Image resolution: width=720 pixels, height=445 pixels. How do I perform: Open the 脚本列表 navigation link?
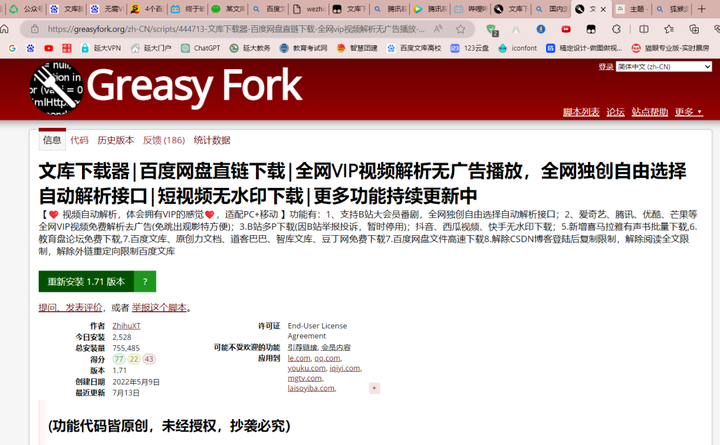point(581,112)
